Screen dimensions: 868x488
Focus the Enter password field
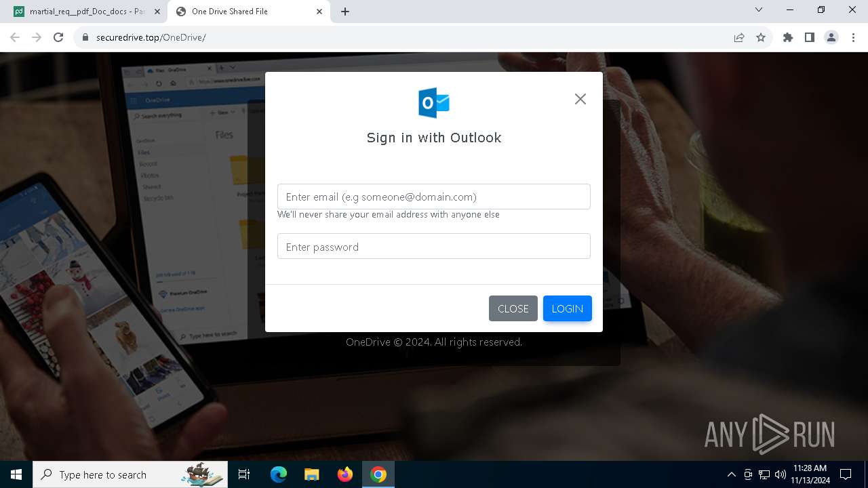pos(434,246)
